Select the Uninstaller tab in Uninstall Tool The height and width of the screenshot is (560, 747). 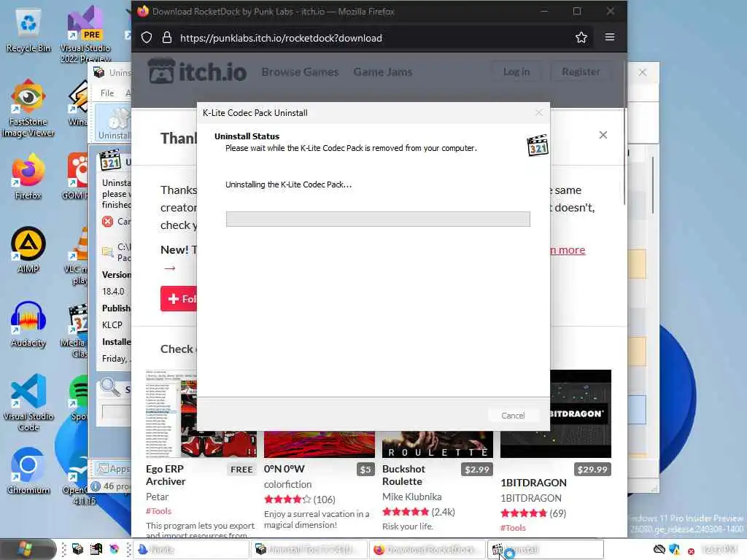pos(114,124)
